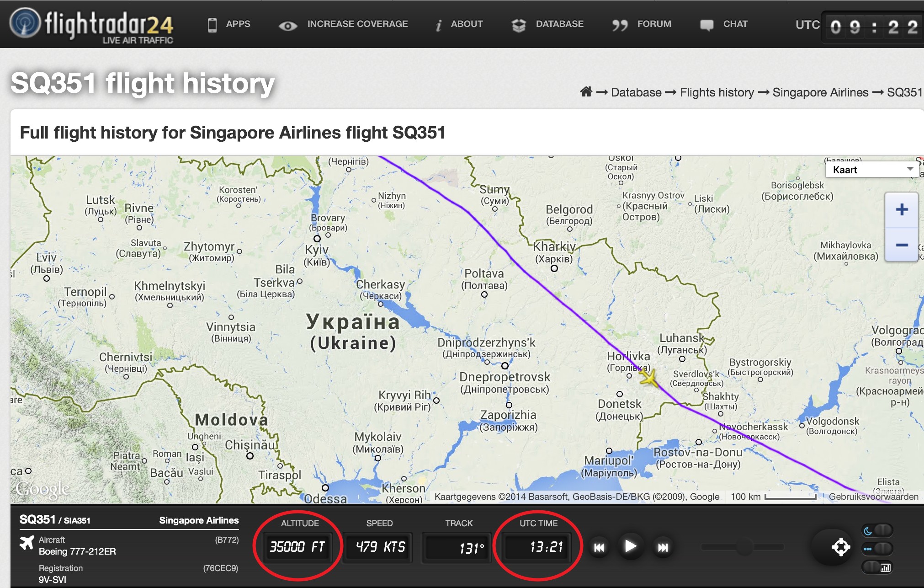Follow the Database breadcrumb link
The height and width of the screenshot is (588, 924).
636,92
